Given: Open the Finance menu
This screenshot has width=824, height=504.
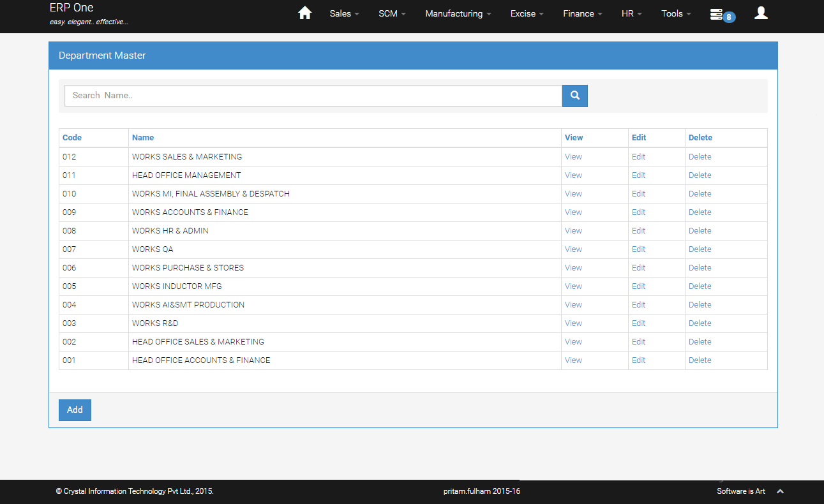Looking at the screenshot, I should point(582,13).
